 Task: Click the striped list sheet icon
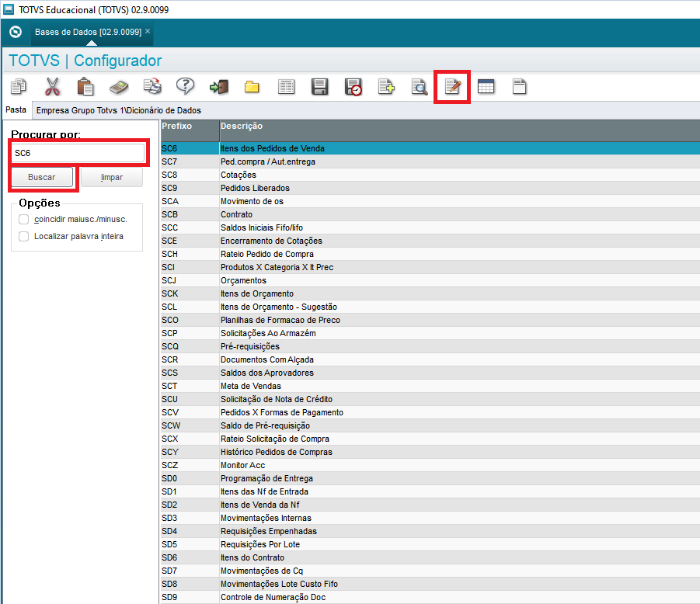286,86
